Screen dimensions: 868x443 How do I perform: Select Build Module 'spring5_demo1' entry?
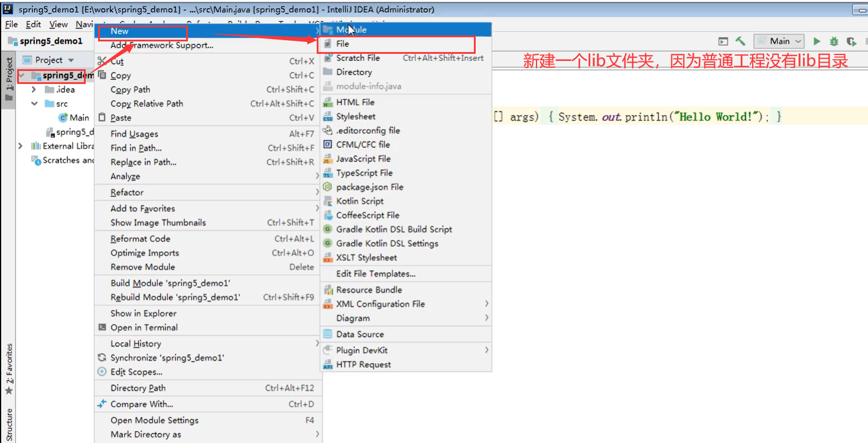coord(207,283)
